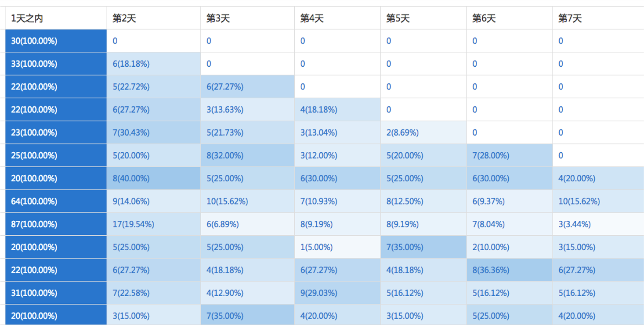Click the 1天之内 column header

pos(27,18)
